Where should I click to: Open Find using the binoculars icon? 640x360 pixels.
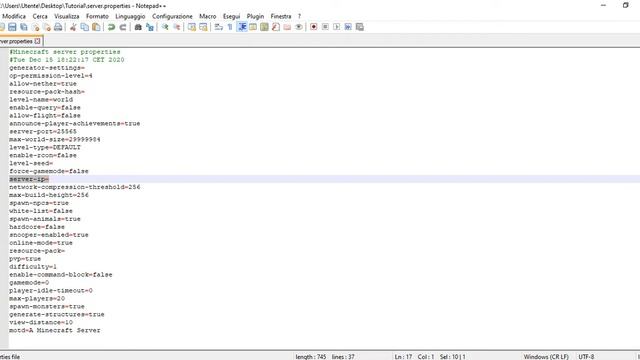[138, 27]
